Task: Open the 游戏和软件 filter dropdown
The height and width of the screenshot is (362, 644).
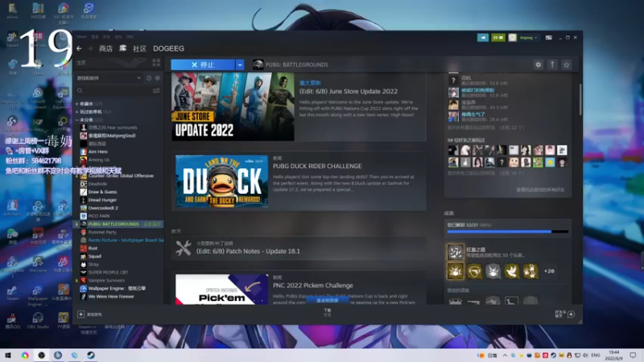Action: pyautogui.click(x=109, y=78)
